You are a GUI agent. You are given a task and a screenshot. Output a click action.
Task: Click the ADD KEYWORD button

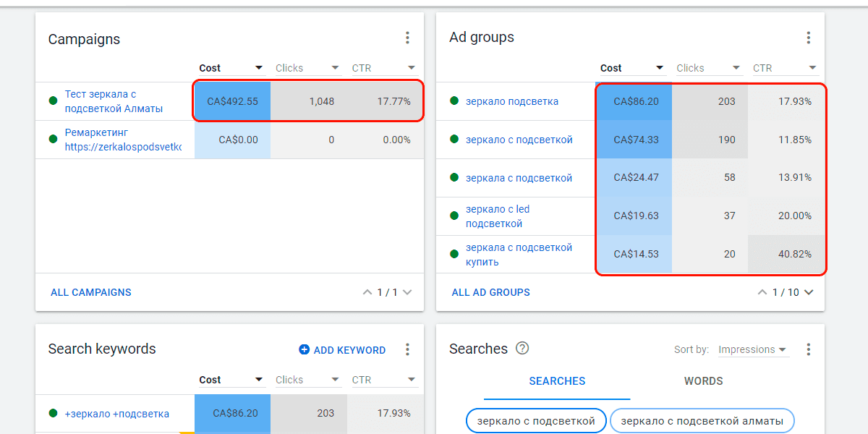tap(342, 350)
